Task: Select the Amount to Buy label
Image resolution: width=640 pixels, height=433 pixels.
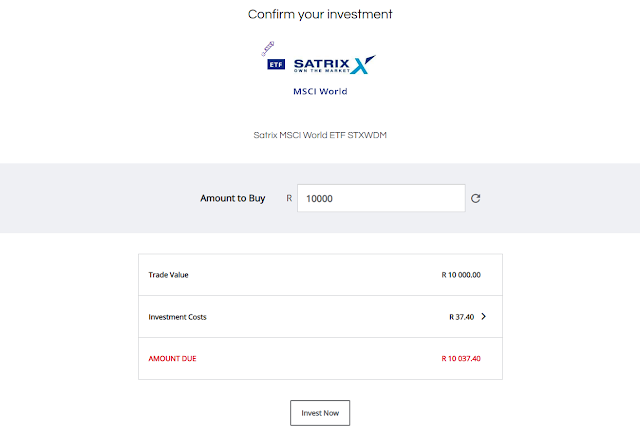Action: [233, 198]
